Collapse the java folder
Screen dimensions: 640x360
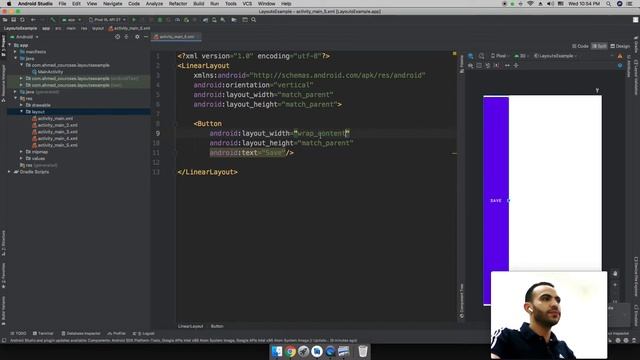pyautogui.click(x=16, y=58)
